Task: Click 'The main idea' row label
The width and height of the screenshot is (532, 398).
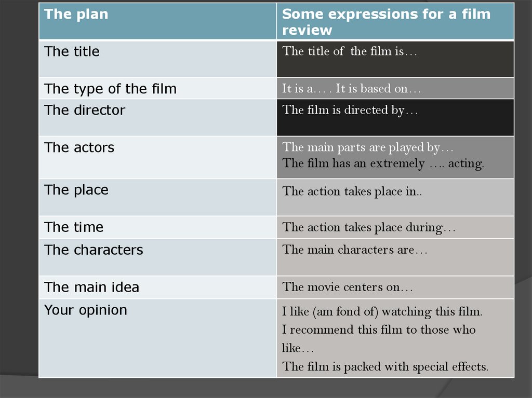Action: tap(92, 287)
